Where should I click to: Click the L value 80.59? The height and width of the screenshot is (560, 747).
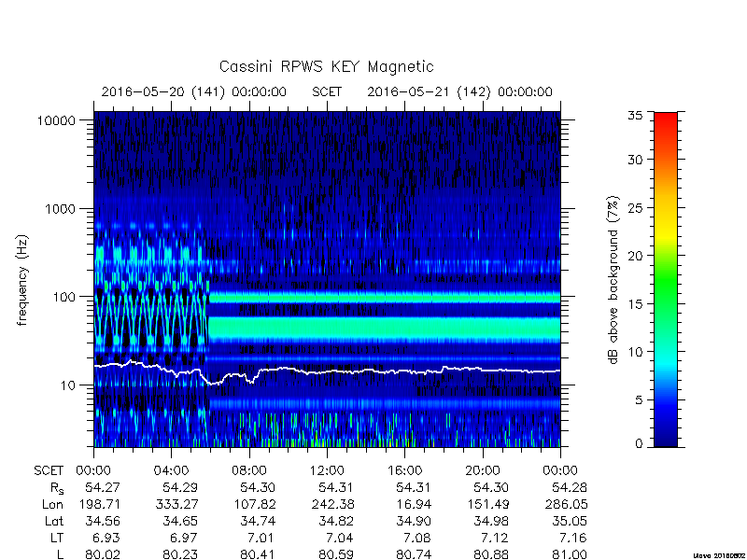[336, 554]
